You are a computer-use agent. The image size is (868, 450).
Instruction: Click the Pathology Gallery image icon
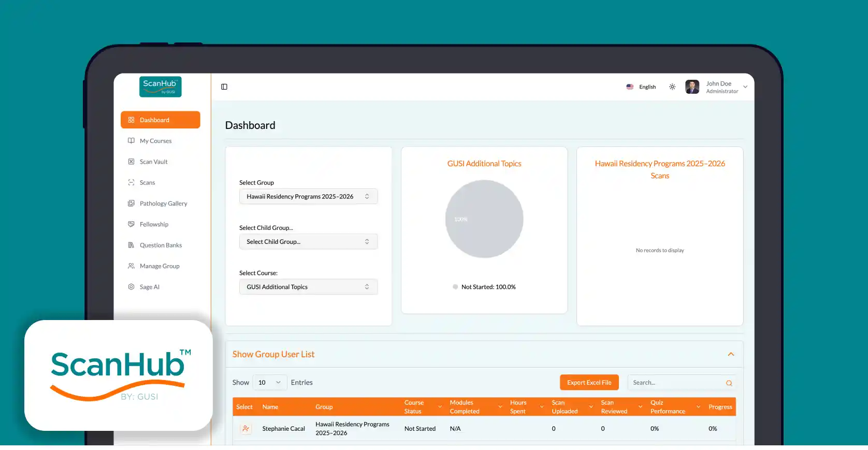[x=131, y=204]
